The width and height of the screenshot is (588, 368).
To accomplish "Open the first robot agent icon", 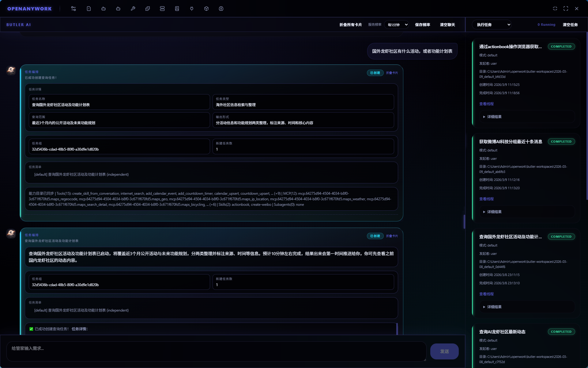I will pyautogui.click(x=104, y=9).
